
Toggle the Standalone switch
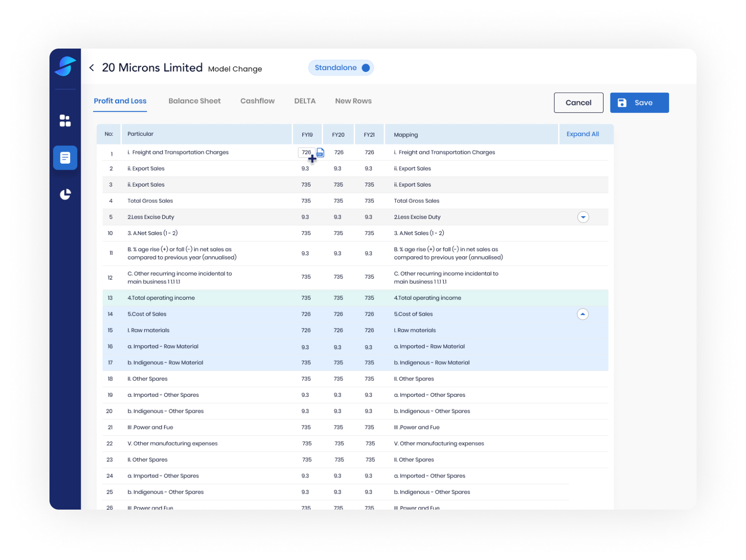pos(365,68)
